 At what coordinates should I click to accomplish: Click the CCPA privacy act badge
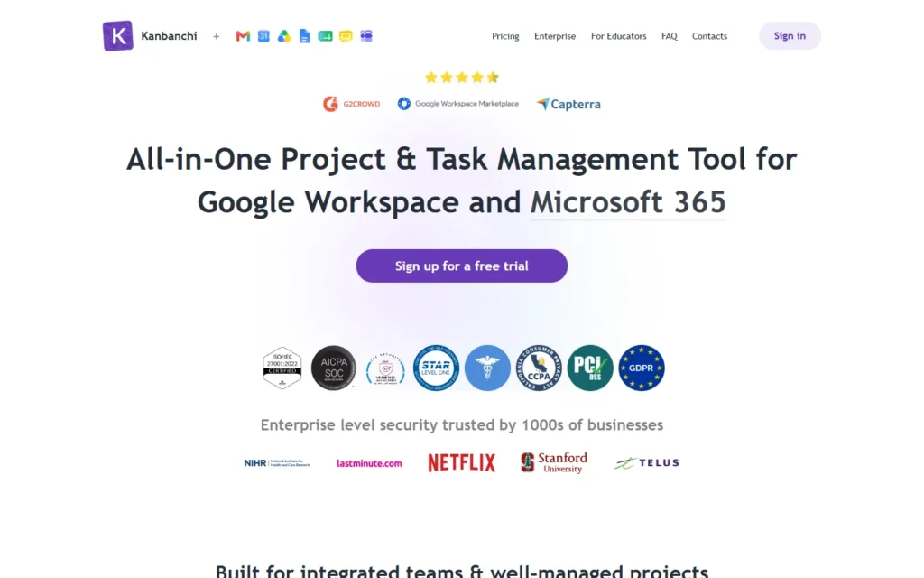point(539,368)
